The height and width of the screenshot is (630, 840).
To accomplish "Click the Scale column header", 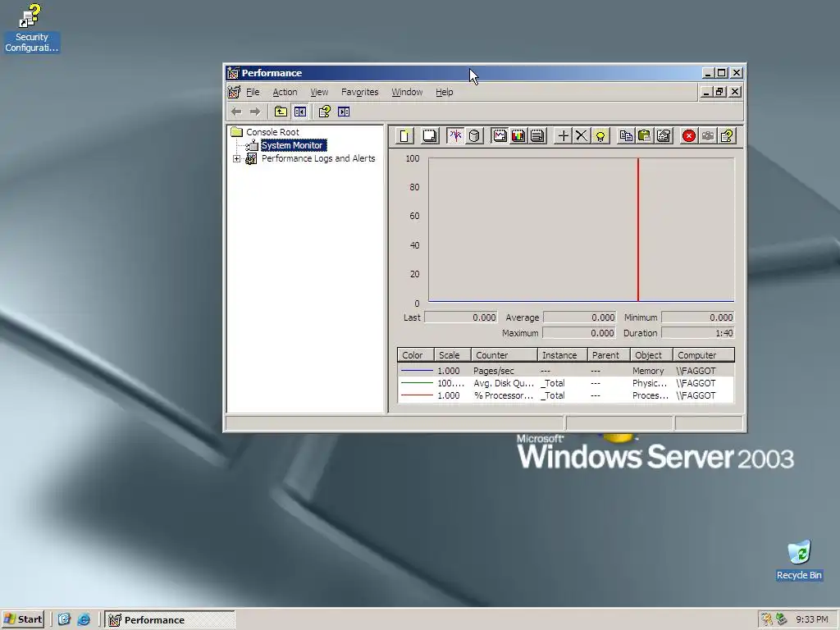I will click(x=453, y=355).
